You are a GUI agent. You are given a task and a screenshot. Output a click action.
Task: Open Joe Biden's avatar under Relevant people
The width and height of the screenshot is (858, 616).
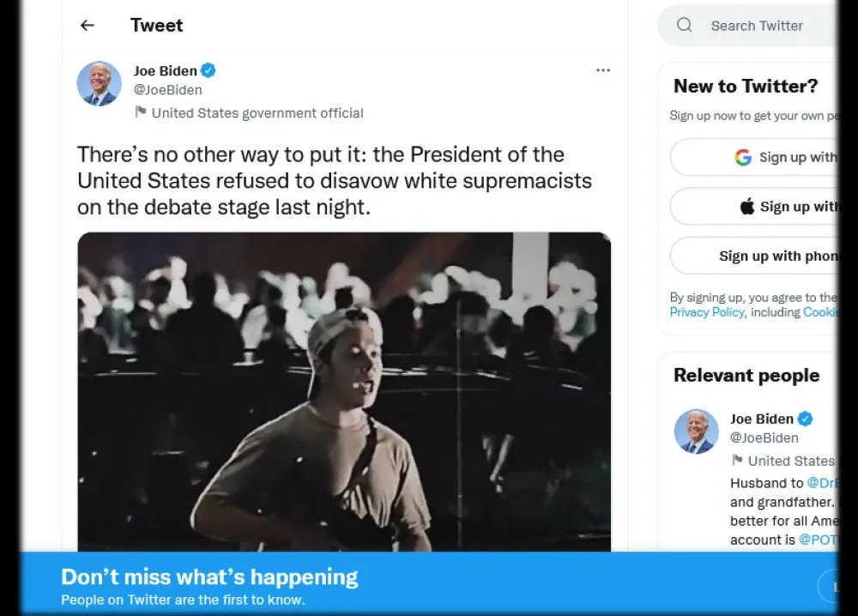697,432
